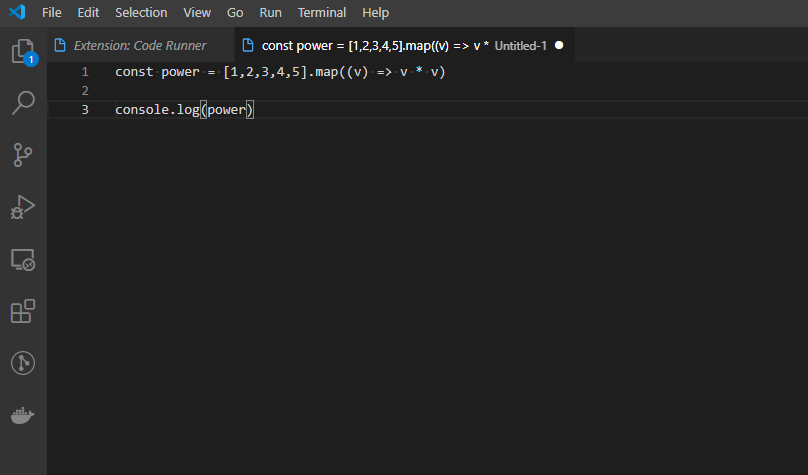Click file icon on Untitled-1 tab
The height and width of the screenshot is (475, 808).
click(x=248, y=45)
